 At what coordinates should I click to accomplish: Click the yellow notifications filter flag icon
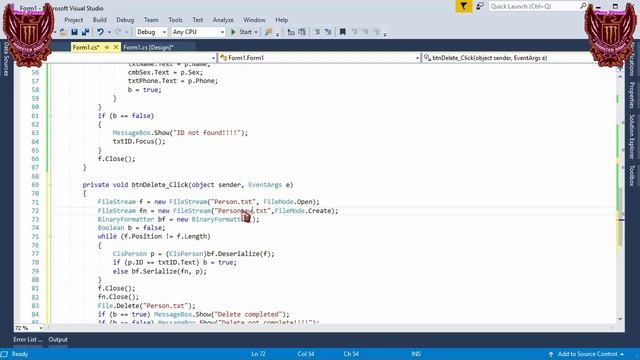(x=464, y=6)
